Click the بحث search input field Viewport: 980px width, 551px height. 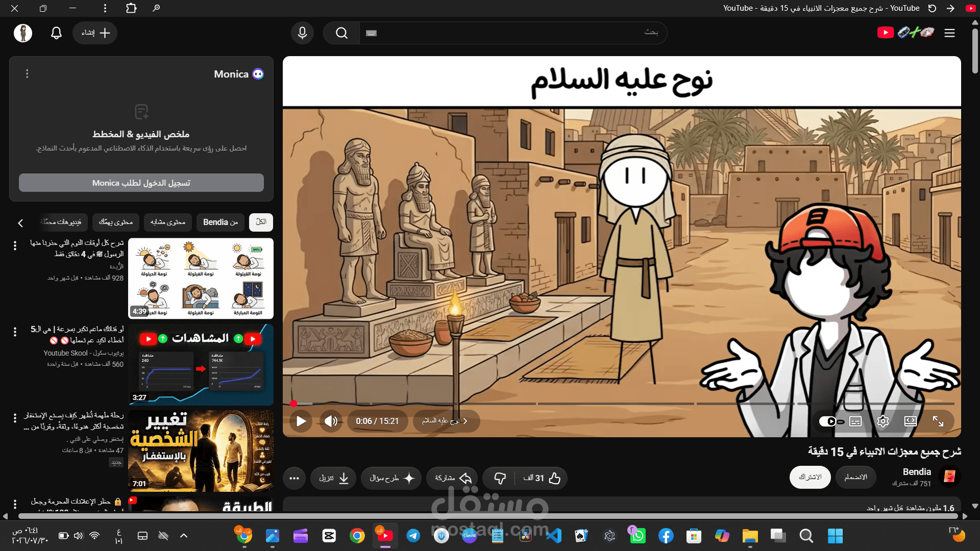513,33
